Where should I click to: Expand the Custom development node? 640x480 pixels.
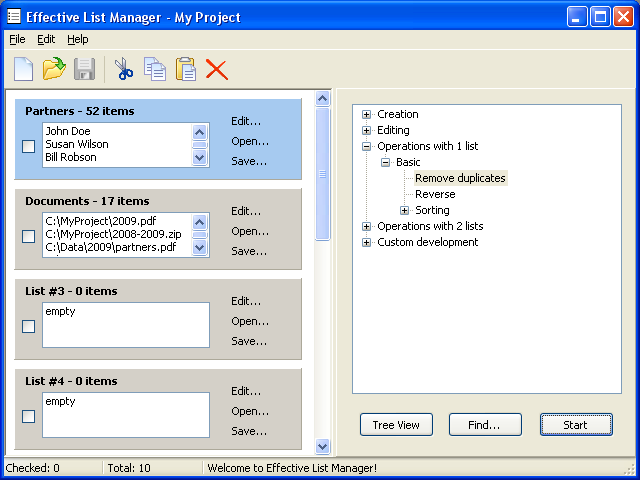point(366,242)
